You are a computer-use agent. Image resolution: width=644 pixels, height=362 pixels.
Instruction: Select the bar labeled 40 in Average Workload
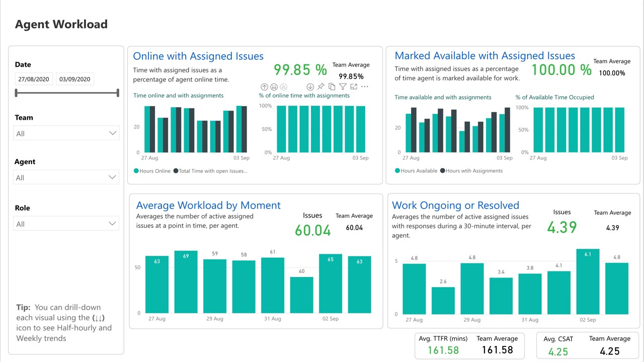(302, 295)
